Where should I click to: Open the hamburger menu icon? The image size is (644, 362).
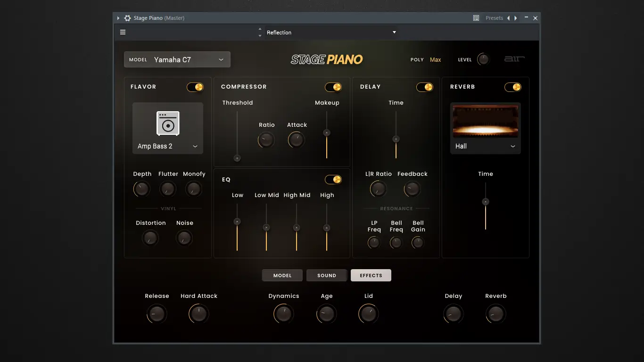pyautogui.click(x=123, y=32)
